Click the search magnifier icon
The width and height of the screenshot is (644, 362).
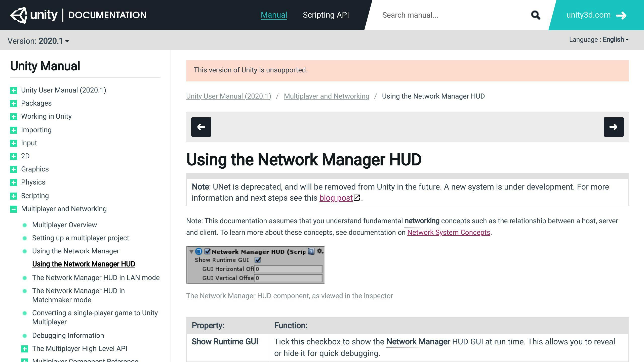(536, 15)
